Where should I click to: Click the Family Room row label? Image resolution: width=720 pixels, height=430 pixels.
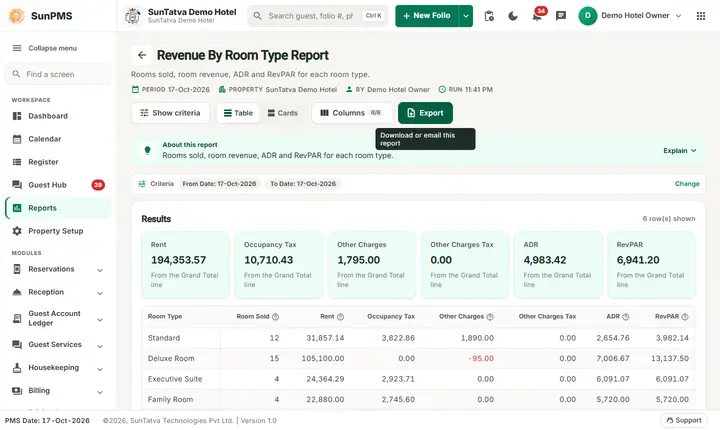point(170,400)
